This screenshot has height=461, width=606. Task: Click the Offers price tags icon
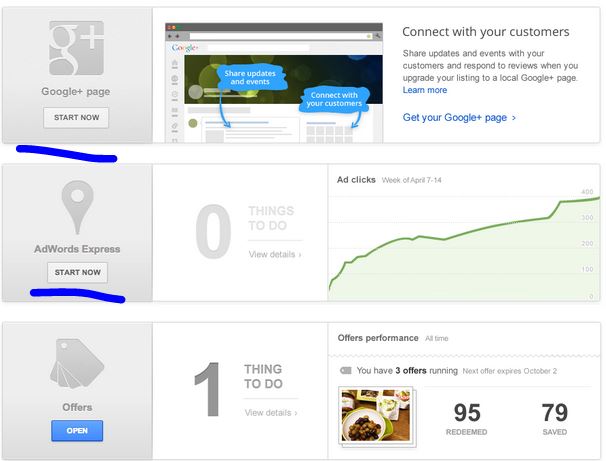tap(77, 364)
